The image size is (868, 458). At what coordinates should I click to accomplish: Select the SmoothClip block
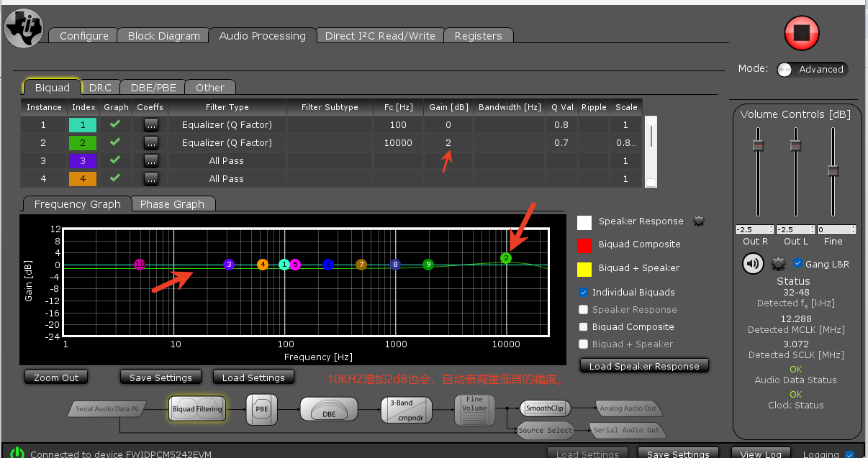[x=544, y=408]
